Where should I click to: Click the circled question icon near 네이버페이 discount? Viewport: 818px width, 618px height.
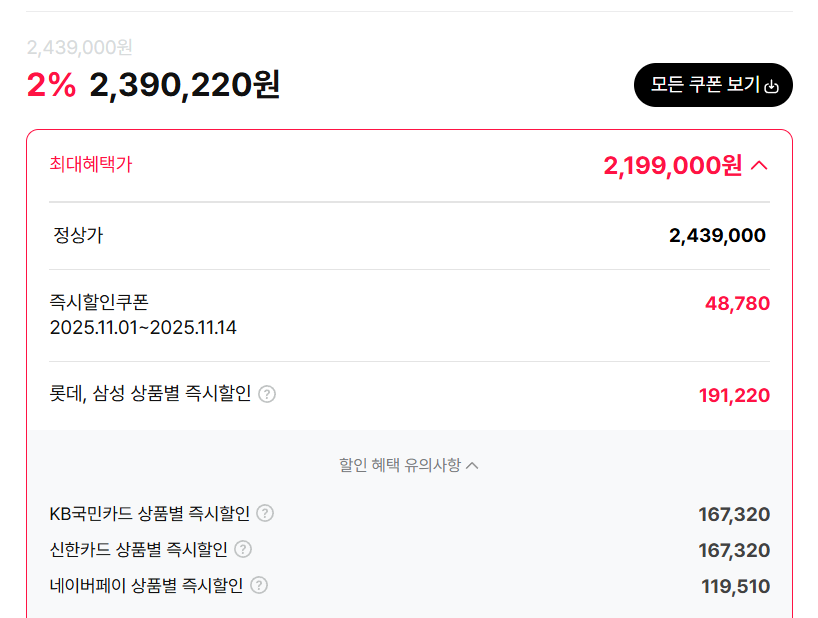[x=258, y=586]
